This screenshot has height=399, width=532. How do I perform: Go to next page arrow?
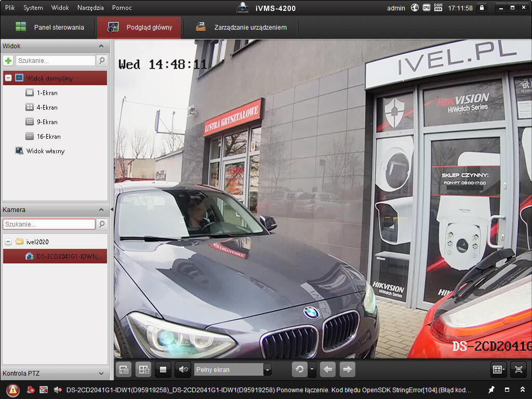[347, 369]
